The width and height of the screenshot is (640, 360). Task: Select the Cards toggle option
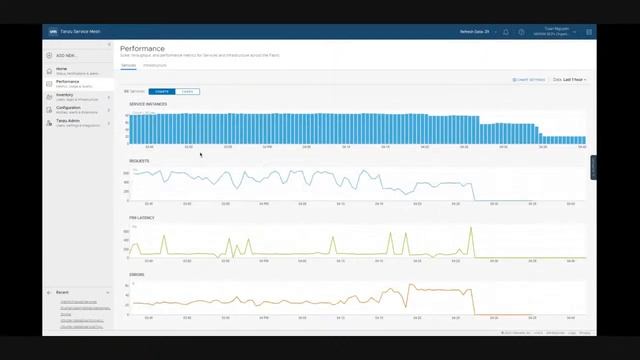tap(187, 91)
